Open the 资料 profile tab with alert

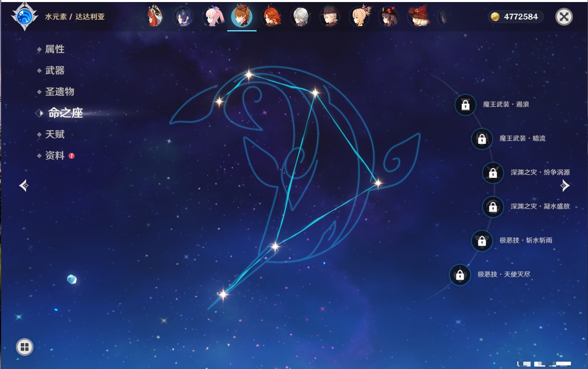[55, 155]
